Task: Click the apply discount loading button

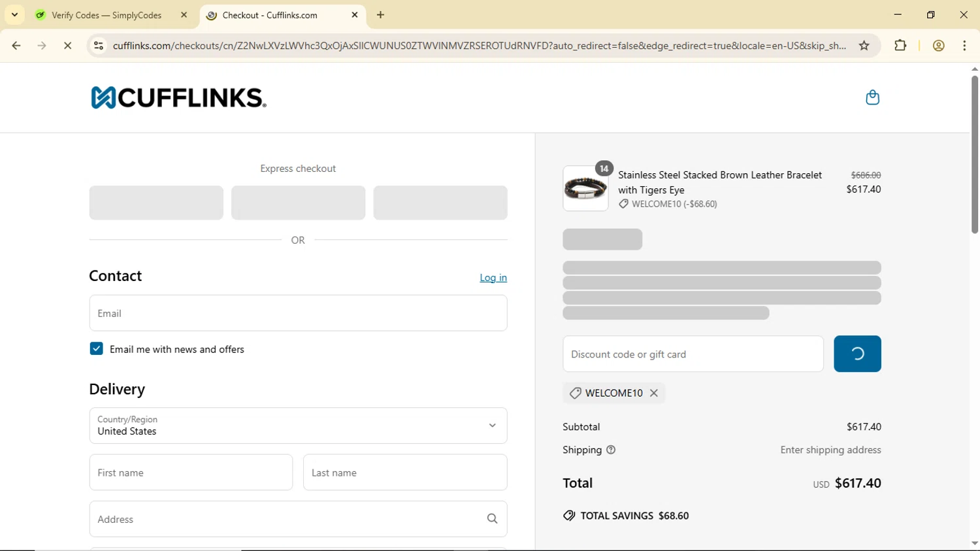Action: point(857,354)
